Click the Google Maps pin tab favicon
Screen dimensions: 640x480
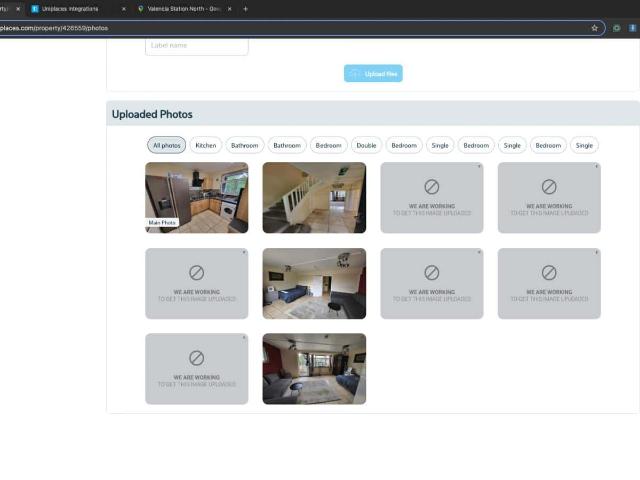coord(141,9)
